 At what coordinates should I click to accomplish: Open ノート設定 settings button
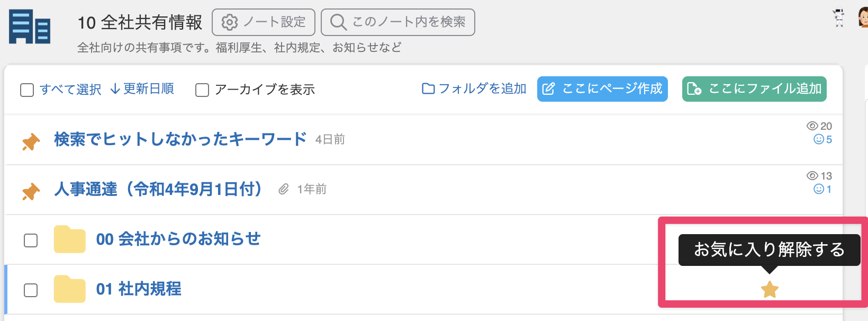pos(264,22)
